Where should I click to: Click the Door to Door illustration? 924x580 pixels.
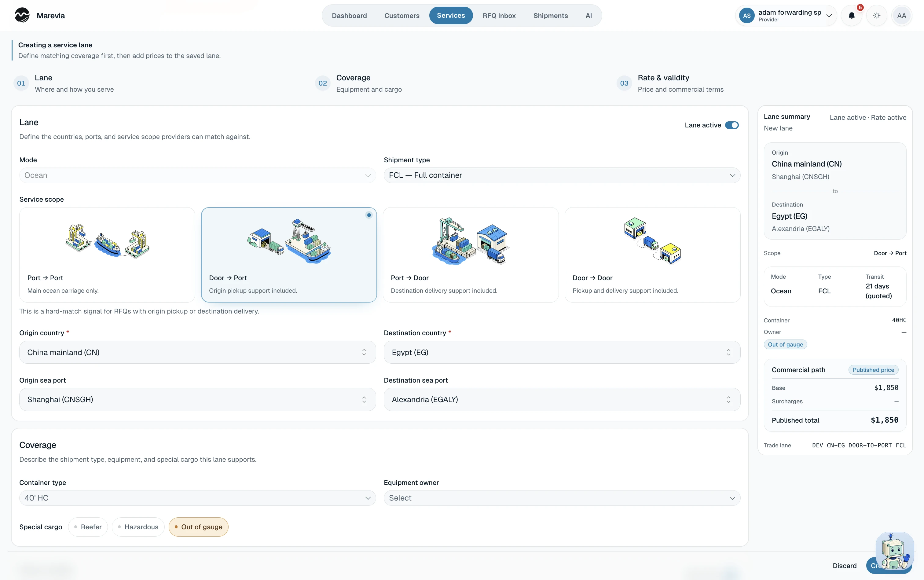[652, 240]
